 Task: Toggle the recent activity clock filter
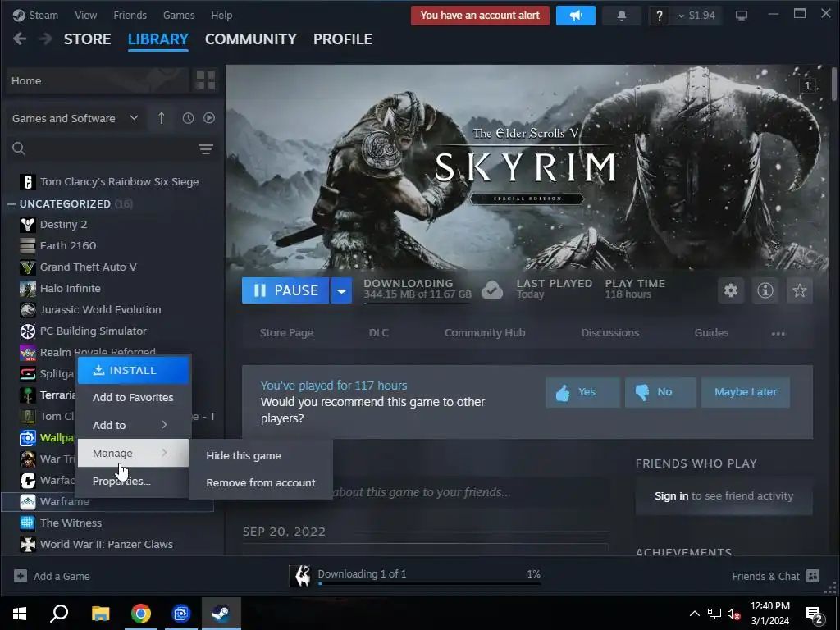pyautogui.click(x=188, y=118)
